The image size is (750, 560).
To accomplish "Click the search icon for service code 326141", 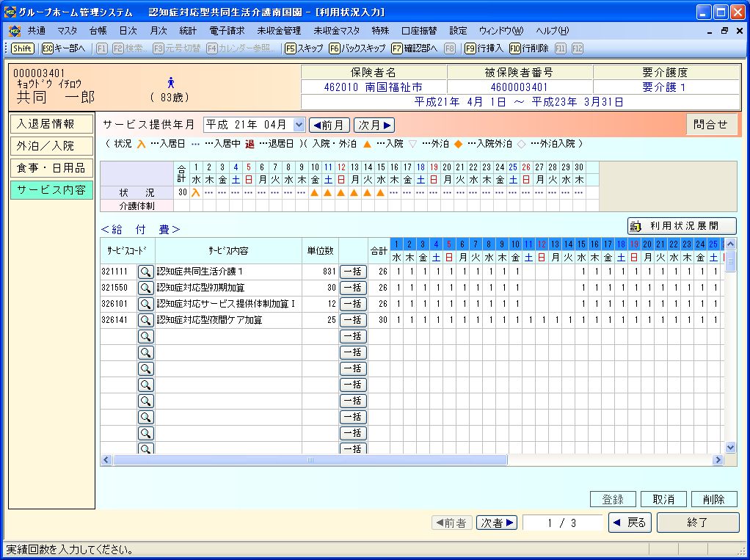I will click(146, 320).
